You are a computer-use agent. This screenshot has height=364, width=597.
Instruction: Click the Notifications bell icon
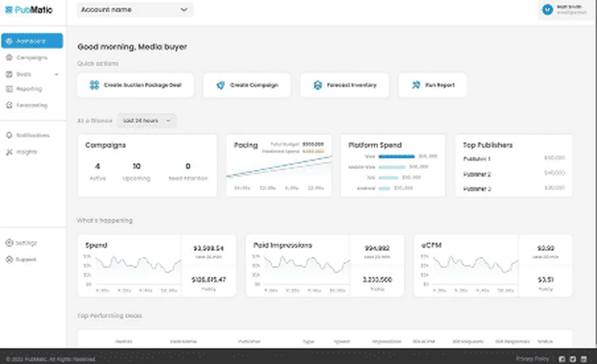click(9, 135)
